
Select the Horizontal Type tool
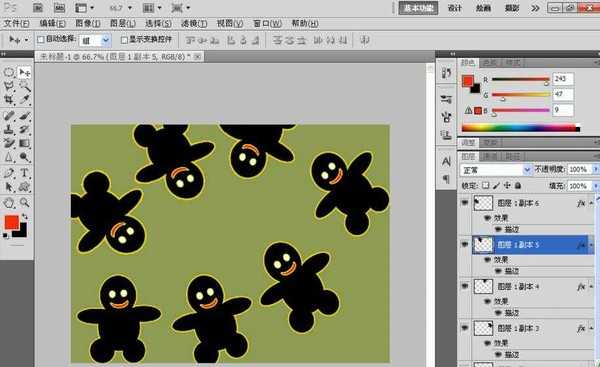point(24,173)
